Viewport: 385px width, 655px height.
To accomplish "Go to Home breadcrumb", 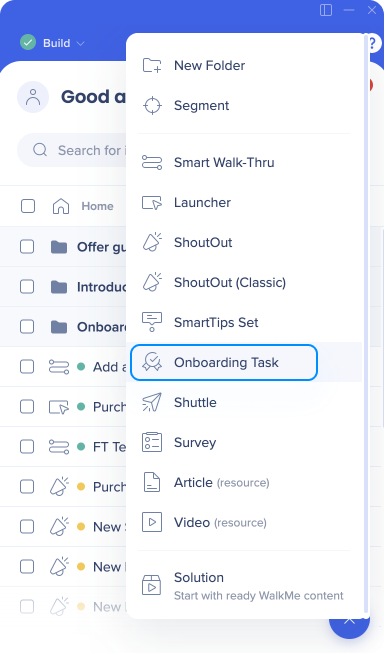I will [x=97, y=206].
